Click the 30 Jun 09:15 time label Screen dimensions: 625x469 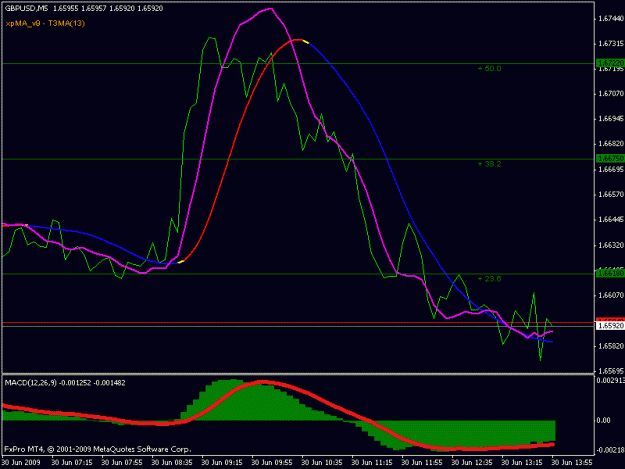point(222,463)
